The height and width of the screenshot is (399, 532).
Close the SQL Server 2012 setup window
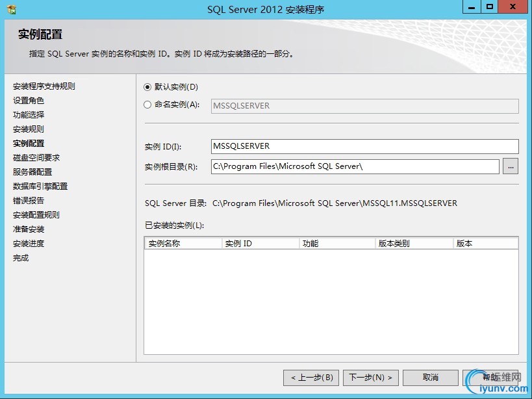click(513, 6)
